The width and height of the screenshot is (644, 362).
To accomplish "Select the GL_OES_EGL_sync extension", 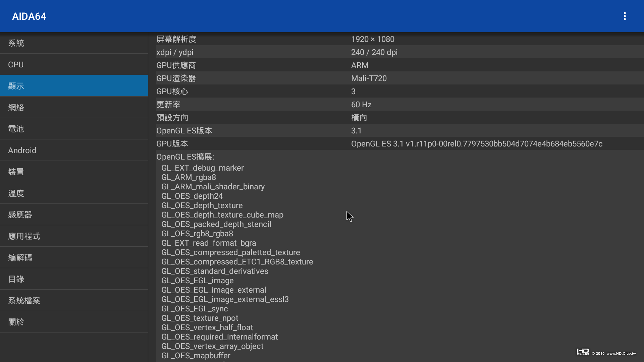I will pos(195,309).
